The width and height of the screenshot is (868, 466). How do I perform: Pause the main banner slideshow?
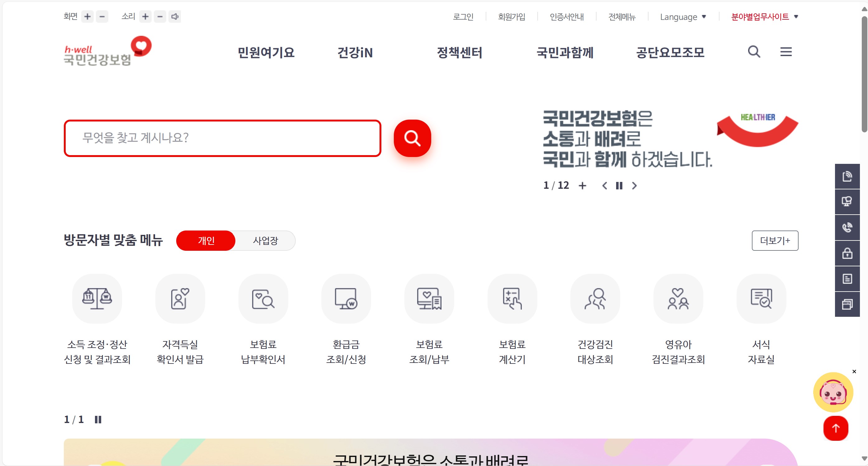pos(619,185)
